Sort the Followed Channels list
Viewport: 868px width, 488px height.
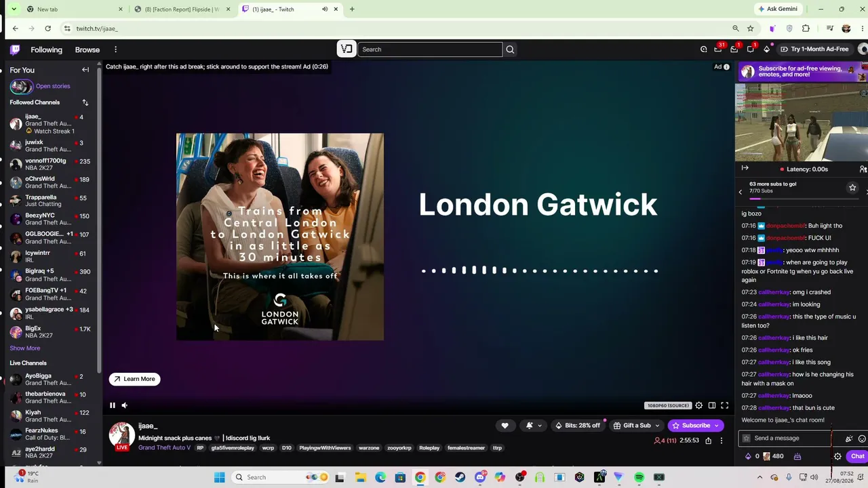point(85,102)
